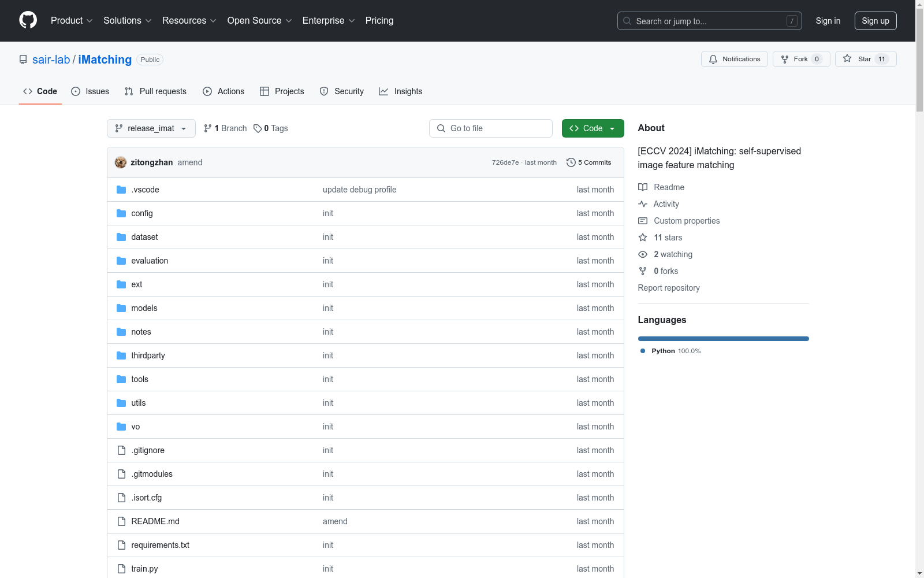Viewport: 924px width, 578px height.
Task: Switch to the Projects tab
Action: coord(282,91)
